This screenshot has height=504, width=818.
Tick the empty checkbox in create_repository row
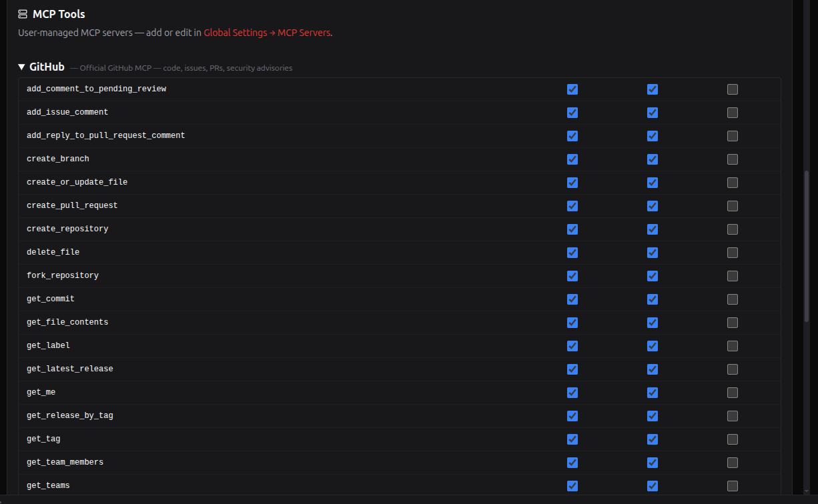click(733, 229)
